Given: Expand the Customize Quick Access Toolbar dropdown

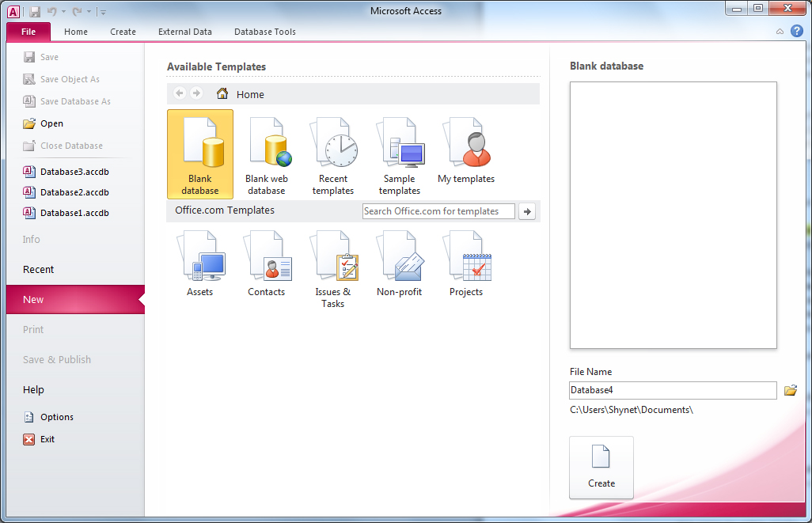Looking at the screenshot, I should pyautogui.click(x=104, y=12).
